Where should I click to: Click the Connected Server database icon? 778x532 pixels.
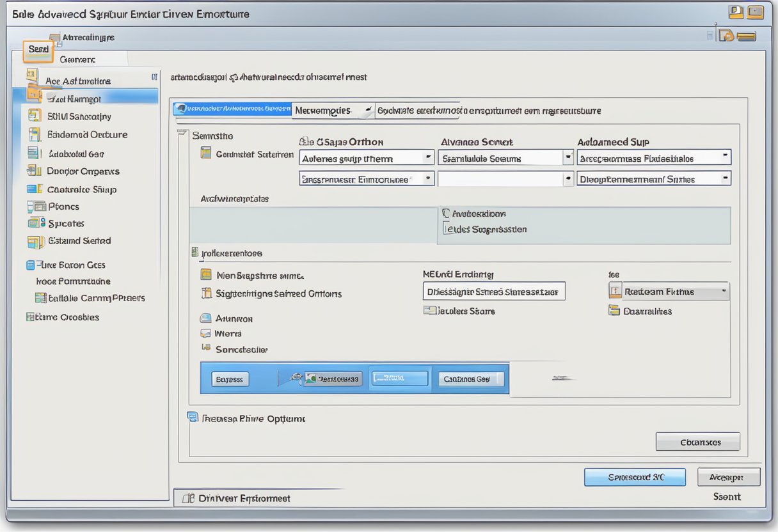click(x=206, y=153)
